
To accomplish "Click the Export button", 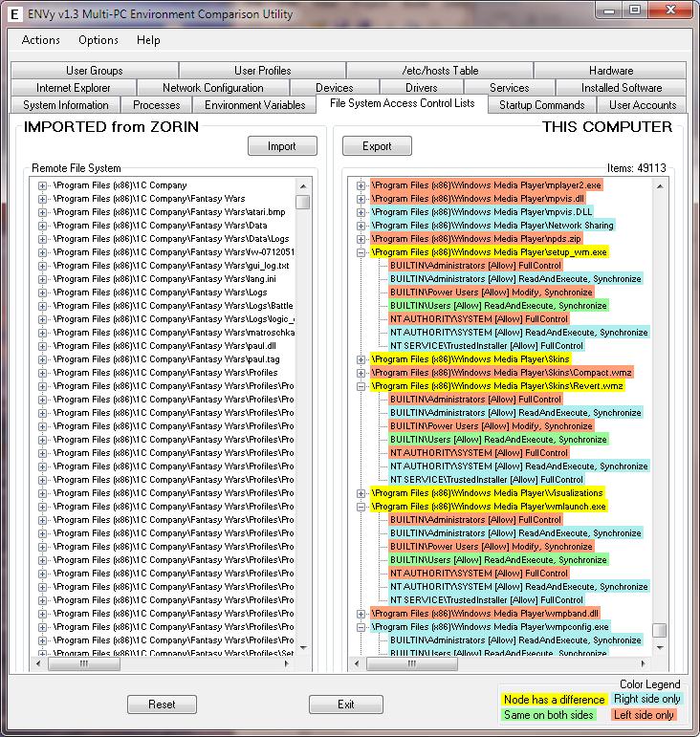I will (377, 146).
